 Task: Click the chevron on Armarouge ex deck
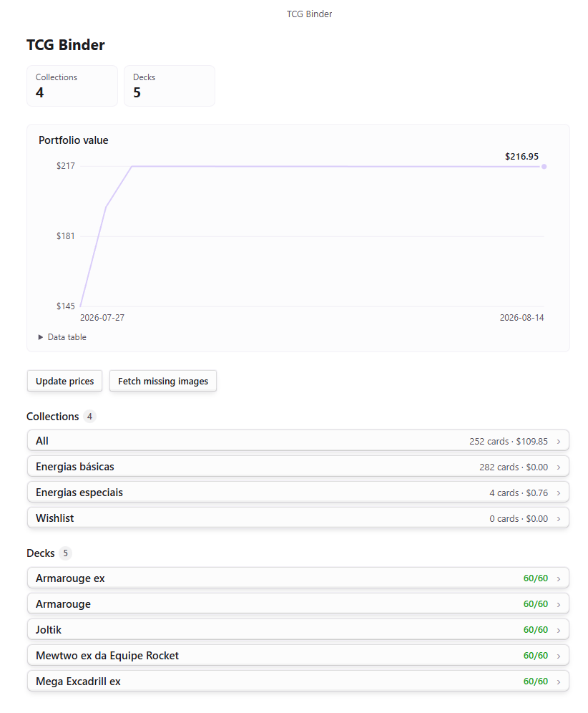pos(559,579)
